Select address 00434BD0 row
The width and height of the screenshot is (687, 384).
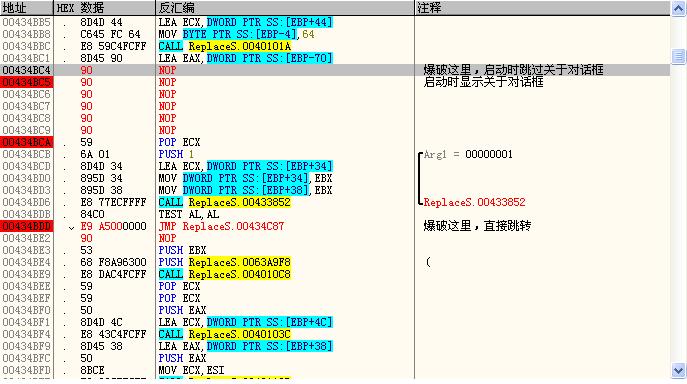coord(27,178)
